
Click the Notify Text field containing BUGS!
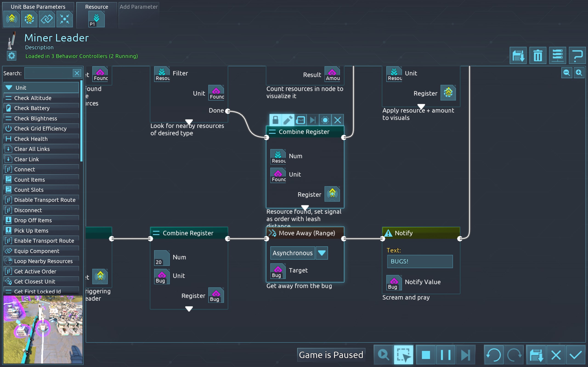click(x=420, y=261)
